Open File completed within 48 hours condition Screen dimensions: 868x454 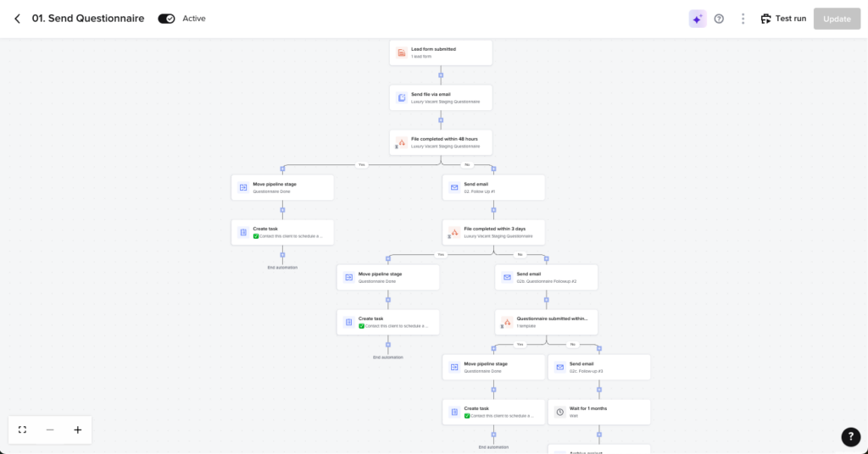pos(441,142)
